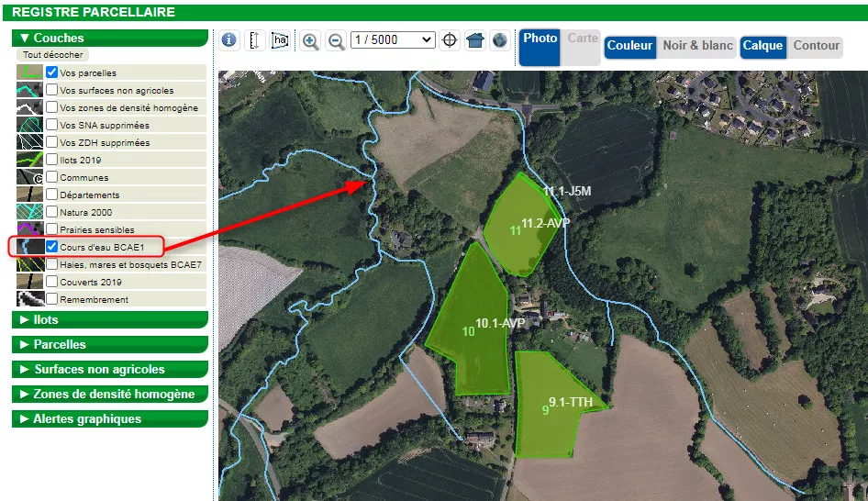The height and width of the screenshot is (501, 868).
Task: Click the house icon in toolbar
Action: tap(474, 40)
